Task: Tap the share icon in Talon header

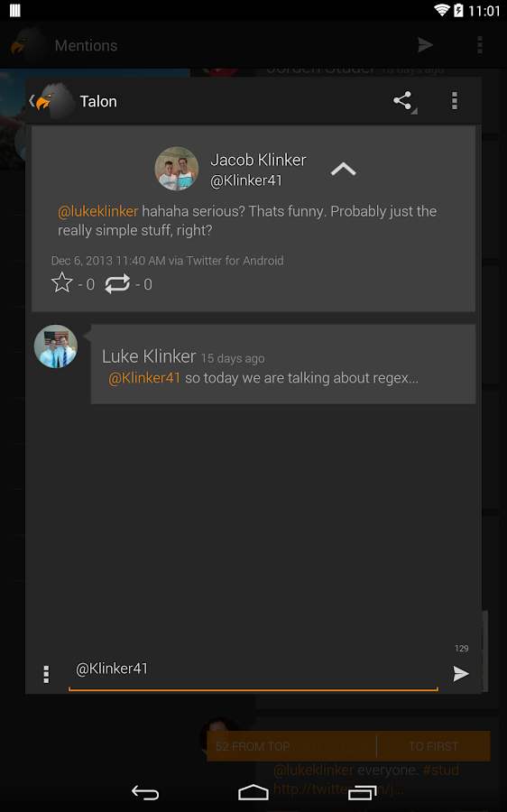Action: click(403, 101)
